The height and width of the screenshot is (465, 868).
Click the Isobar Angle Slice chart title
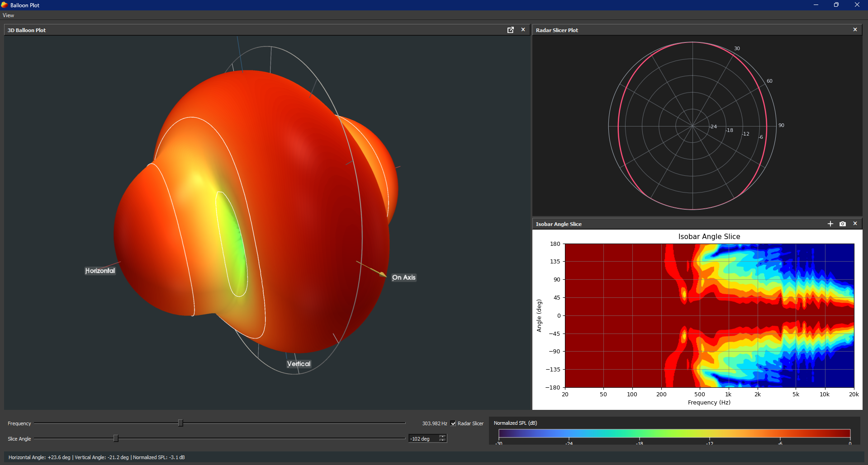(709, 236)
